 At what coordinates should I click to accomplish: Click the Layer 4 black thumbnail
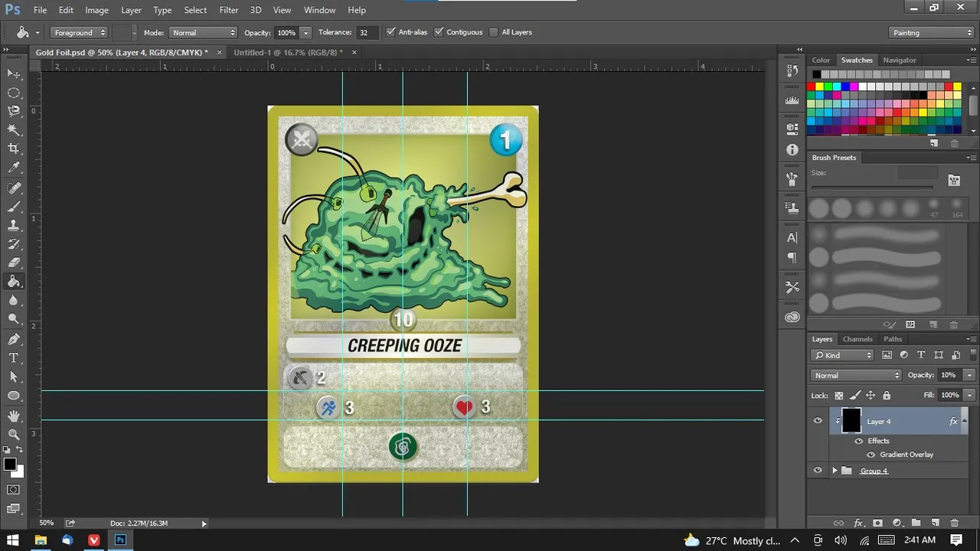851,421
